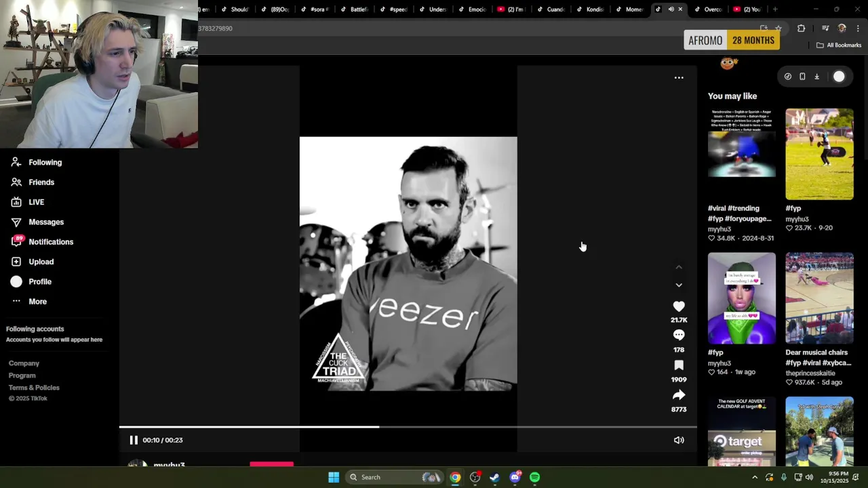Expand Terms & Policies footer section
Image resolution: width=868 pixels, height=488 pixels.
click(x=34, y=388)
